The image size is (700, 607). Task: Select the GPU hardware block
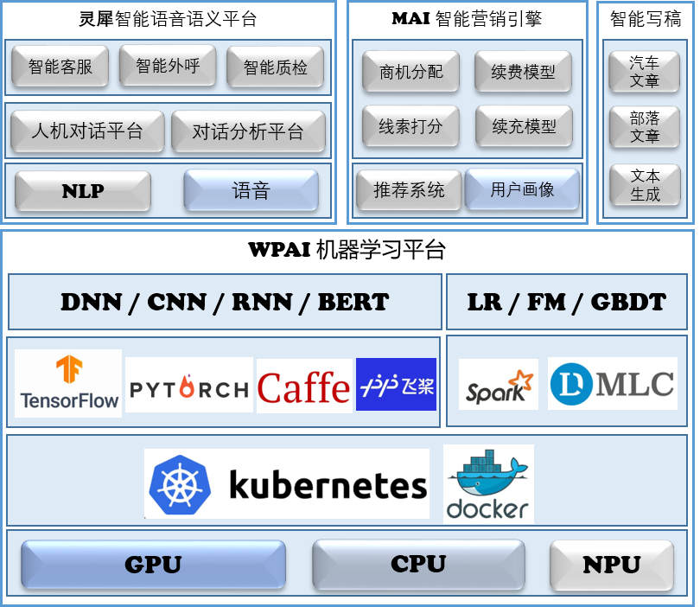tap(152, 564)
